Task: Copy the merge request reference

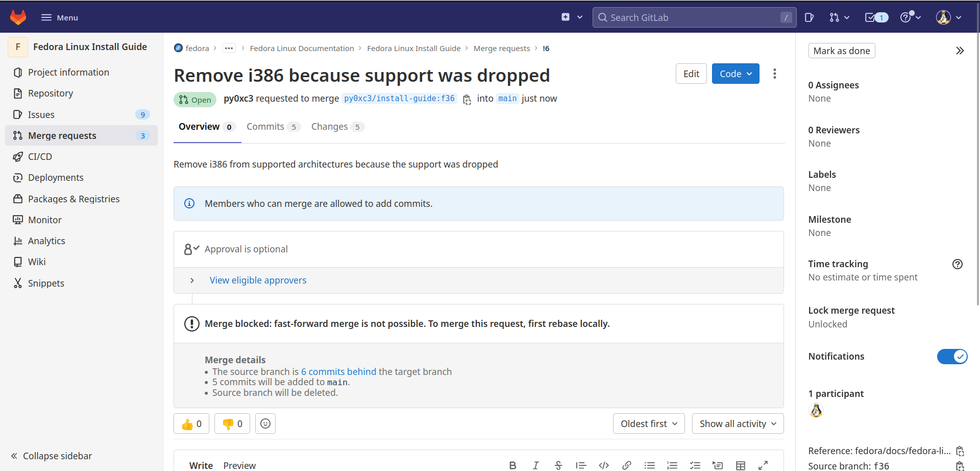Action: point(960,451)
